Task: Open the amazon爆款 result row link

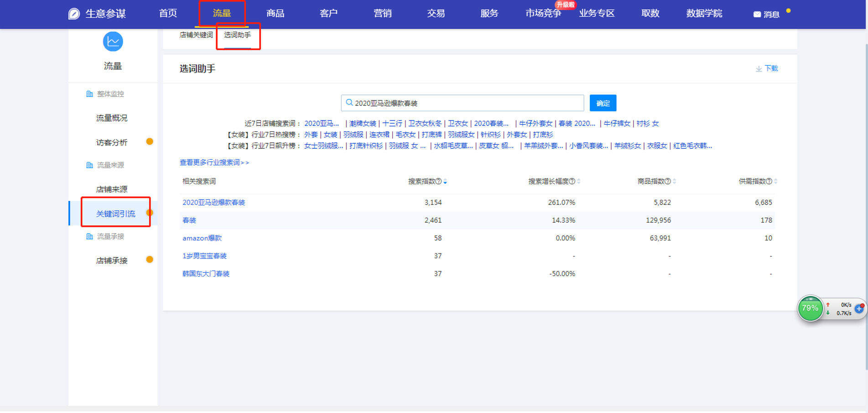Action: tap(202, 238)
